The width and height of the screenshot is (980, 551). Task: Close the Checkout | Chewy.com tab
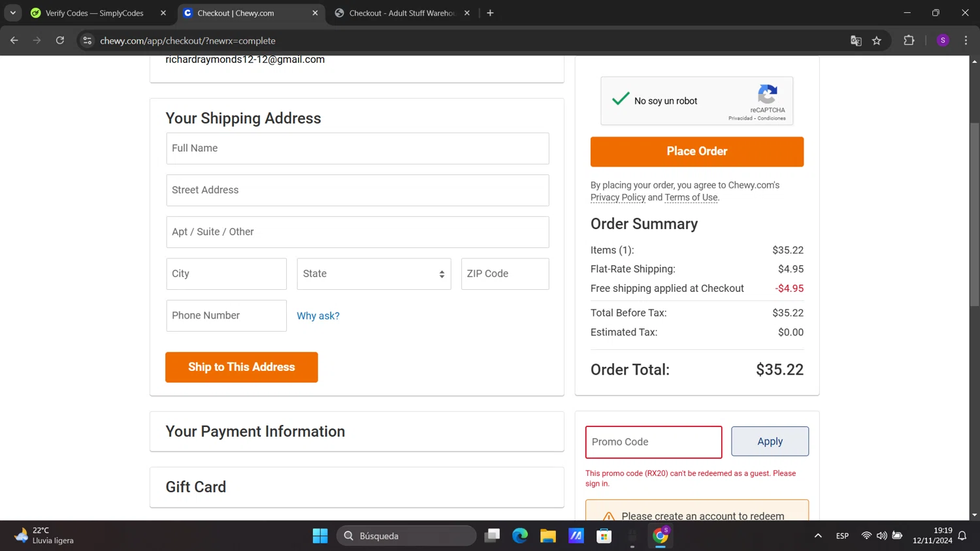[x=315, y=13]
